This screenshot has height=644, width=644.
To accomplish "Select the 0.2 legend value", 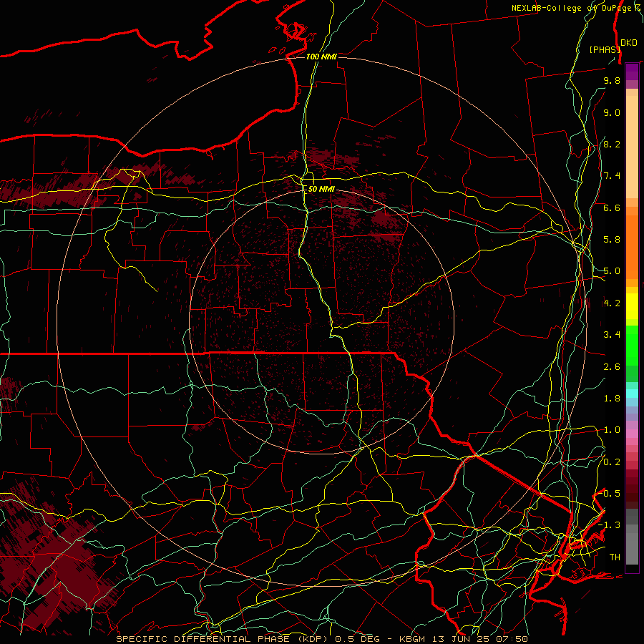I will (612, 462).
